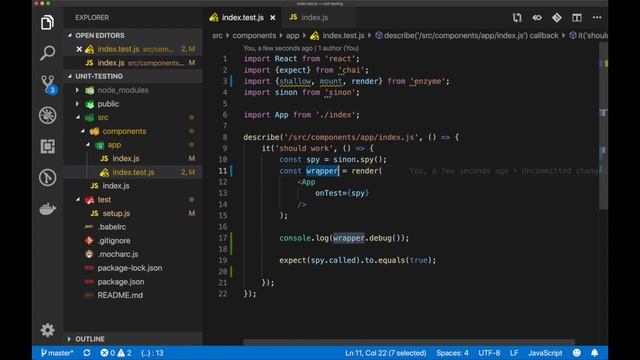Open the .gitignore file
This screenshot has width=640, height=360.
[x=114, y=241]
